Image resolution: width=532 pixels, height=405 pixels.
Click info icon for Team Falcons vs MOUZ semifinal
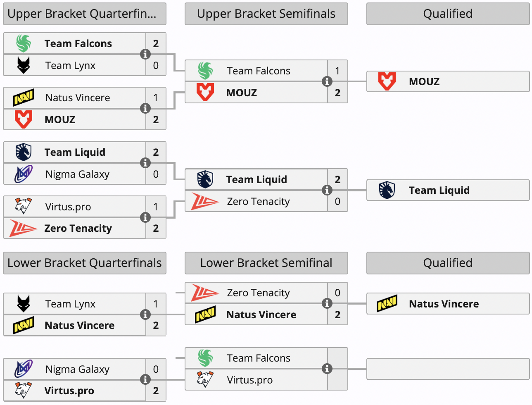(x=327, y=81)
